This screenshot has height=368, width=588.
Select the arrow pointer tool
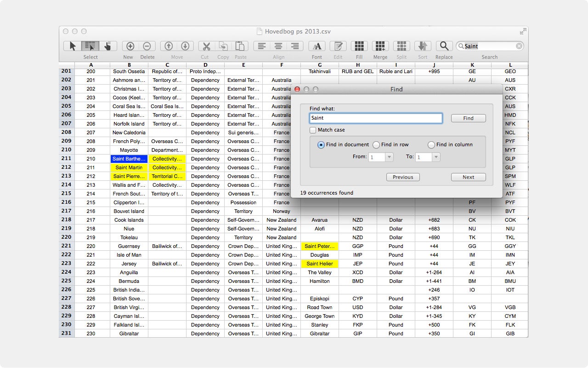[x=73, y=46]
